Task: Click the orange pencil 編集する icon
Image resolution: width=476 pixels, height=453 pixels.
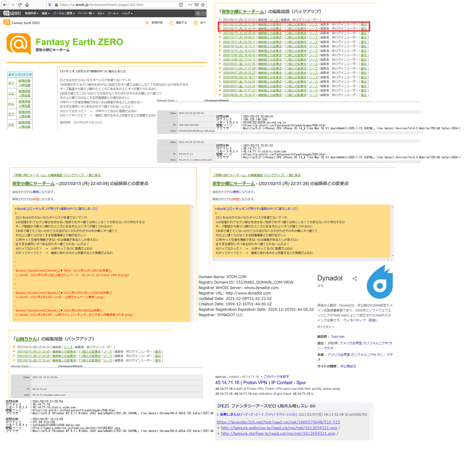Action: coord(171,23)
